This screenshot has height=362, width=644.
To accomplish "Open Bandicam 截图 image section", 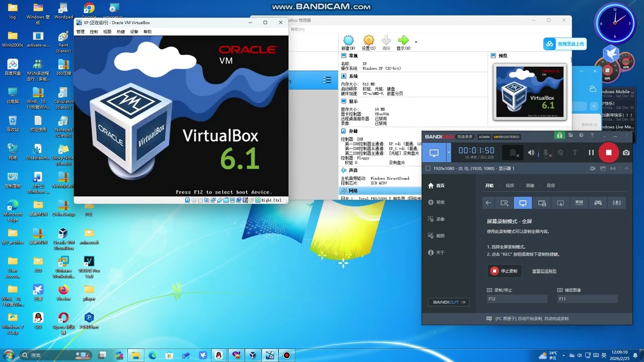I will click(436, 236).
